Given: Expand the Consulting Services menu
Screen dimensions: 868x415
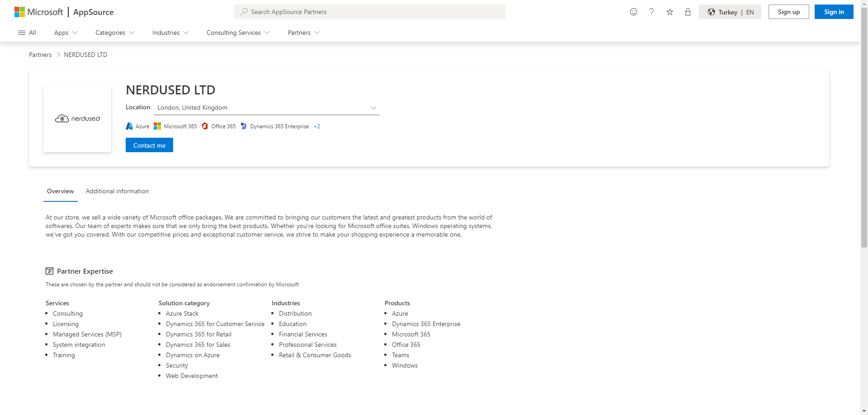Looking at the screenshot, I should pyautogui.click(x=238, y=33).
